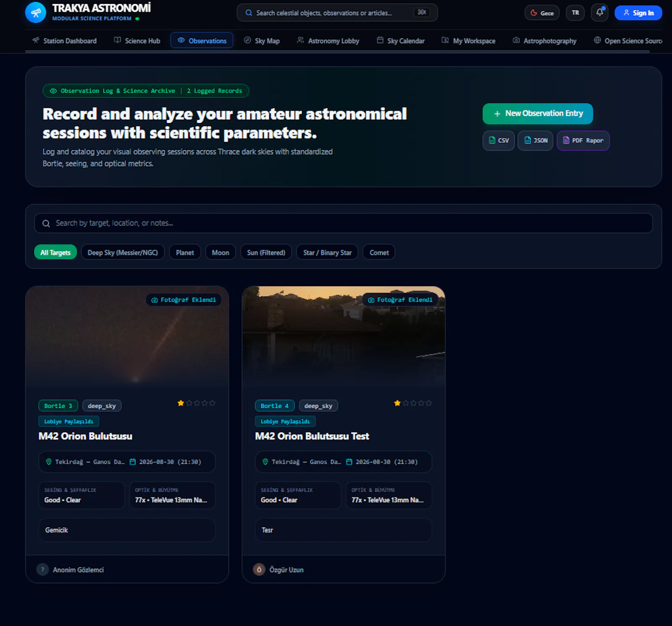Screen dimensions: 672x626
Task: Focus the search by target, location, or notes field
Action: tap(344, 223)
